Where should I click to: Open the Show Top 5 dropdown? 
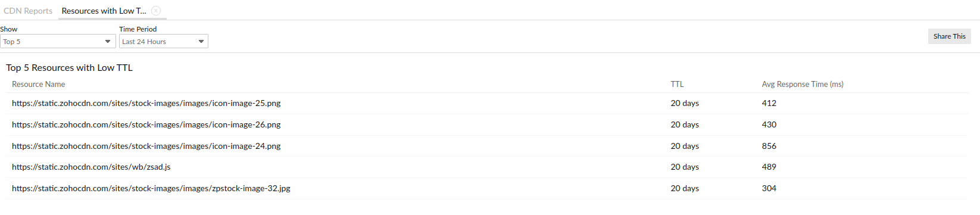[58, 41]
